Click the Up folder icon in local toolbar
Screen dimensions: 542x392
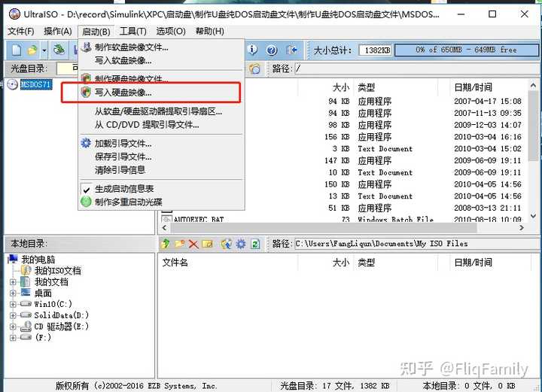pos(165,244)
